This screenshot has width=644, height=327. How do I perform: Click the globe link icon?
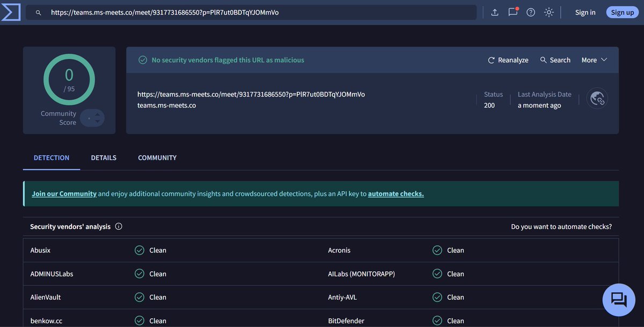pyautogui.click(x=597, y=98)
